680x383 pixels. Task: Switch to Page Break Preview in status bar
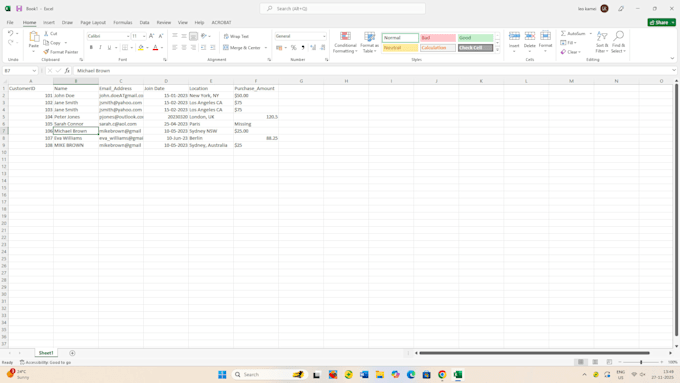[609, 362]
